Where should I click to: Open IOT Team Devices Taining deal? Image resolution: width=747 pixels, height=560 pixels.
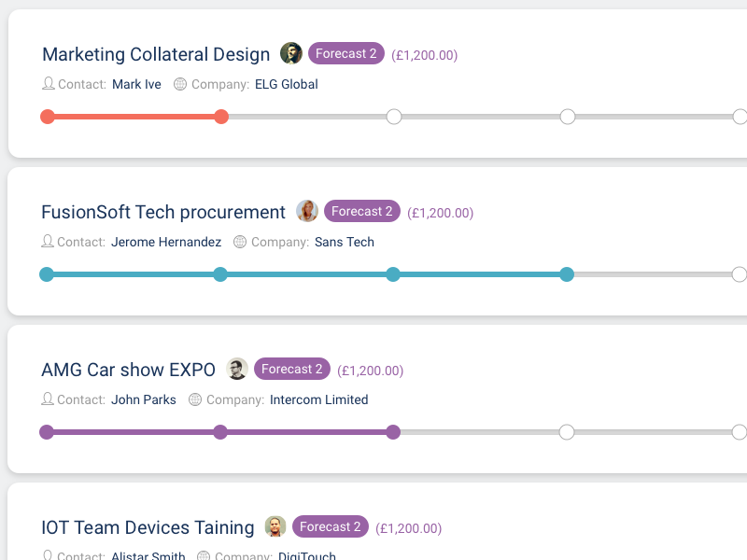[148, 527]
